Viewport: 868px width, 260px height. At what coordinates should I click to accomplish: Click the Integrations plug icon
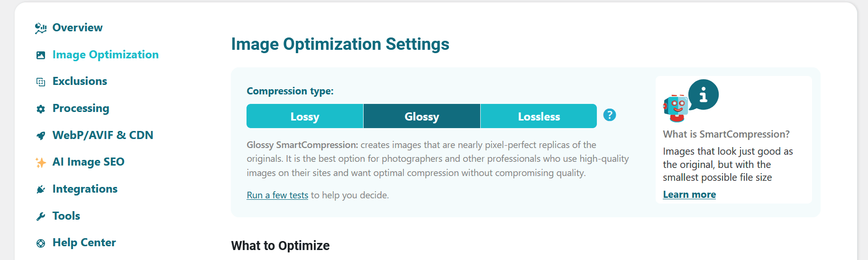tap(41, 189)
